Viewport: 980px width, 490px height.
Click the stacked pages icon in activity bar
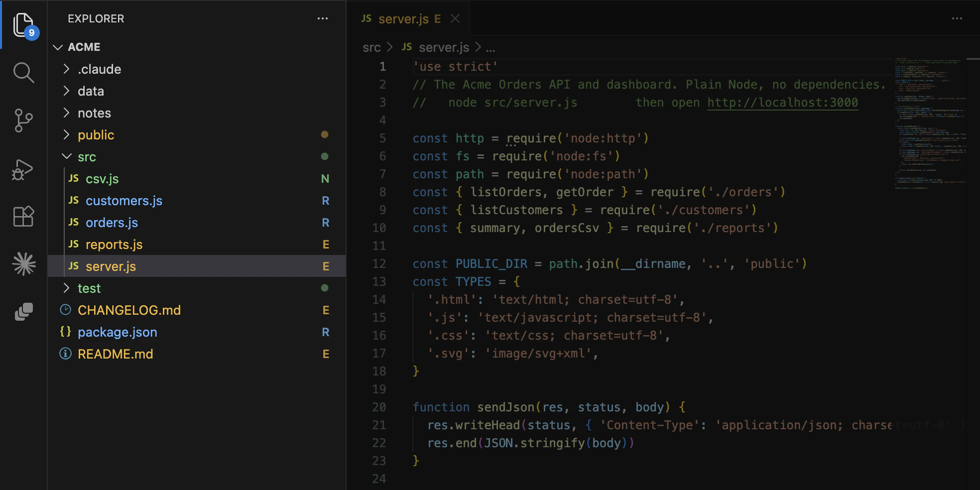coord(23,312)
